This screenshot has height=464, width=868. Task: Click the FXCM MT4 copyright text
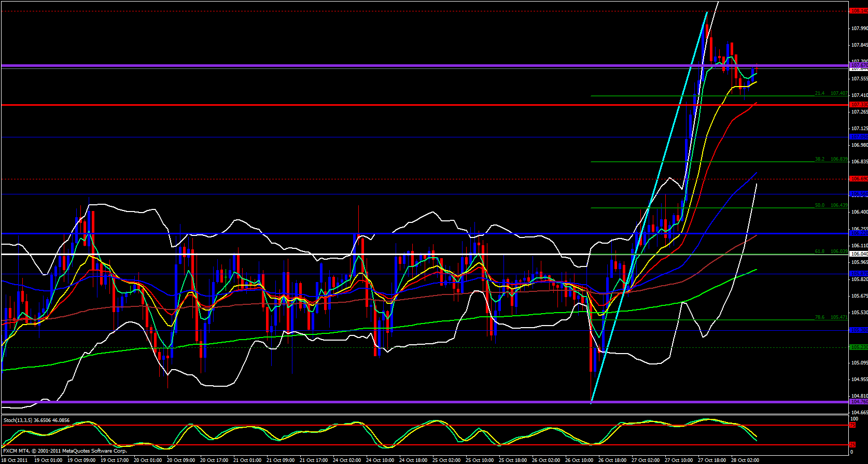65,451
